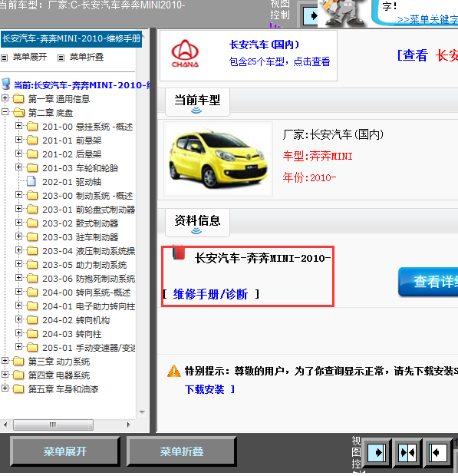Click the 202-01 驱动轴 document icon
The width and height of the screenshot is (458, 476).
pos(31,181)
